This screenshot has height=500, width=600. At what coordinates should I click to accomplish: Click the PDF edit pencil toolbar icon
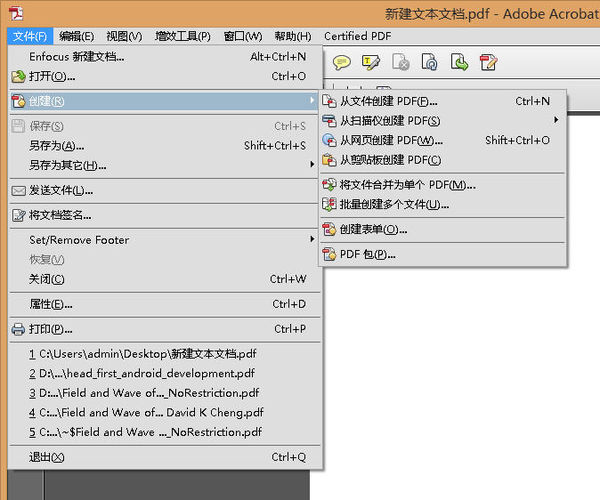tap(488, 62)
